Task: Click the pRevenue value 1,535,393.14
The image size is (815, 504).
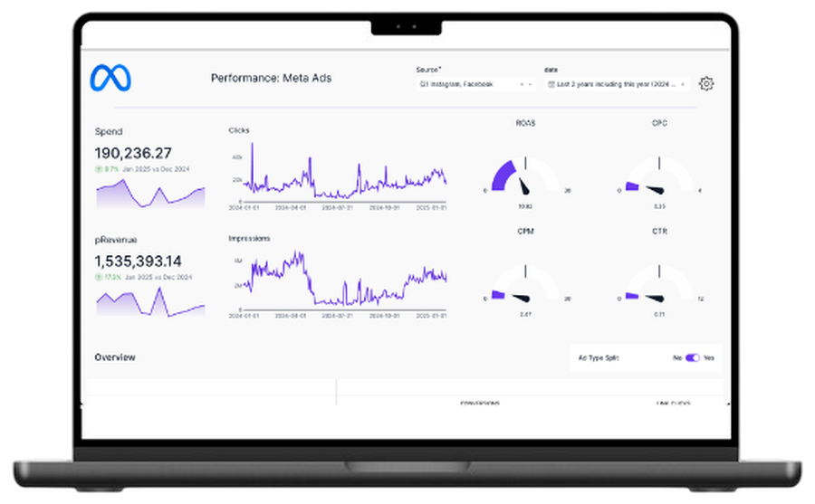Action: [138, 262]
